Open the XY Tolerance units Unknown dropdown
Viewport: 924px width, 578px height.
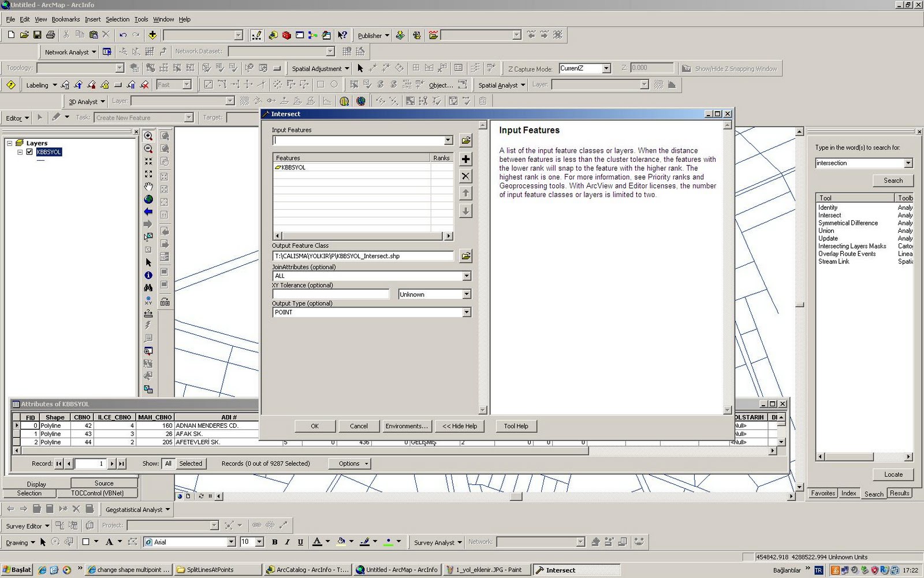[467, 294]
